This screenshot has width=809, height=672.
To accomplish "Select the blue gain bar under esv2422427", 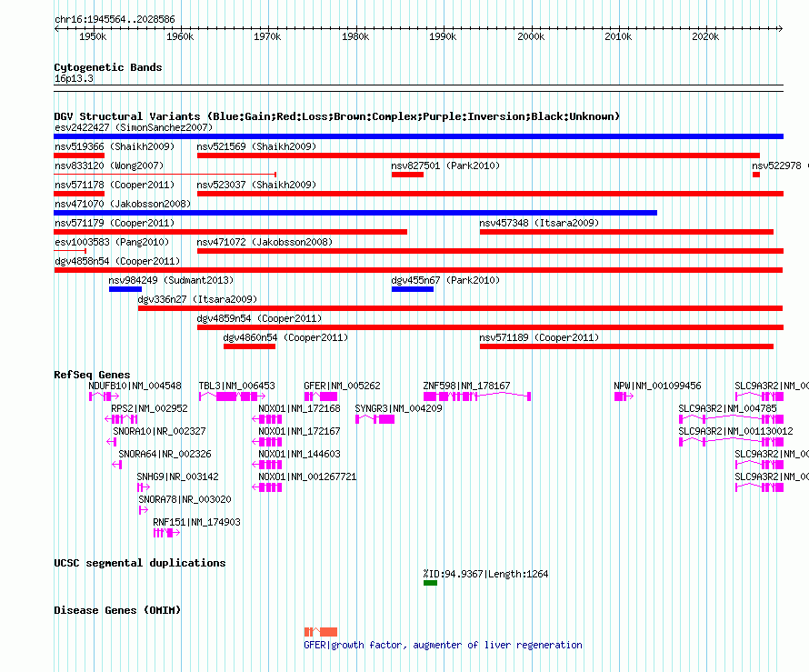I will click(418, 136).
